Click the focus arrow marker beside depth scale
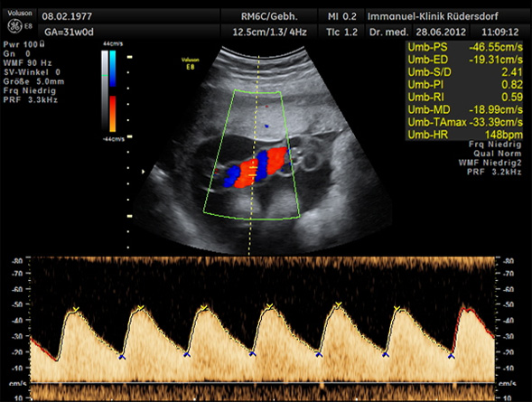Image resolution: width=532 pixels, height=402 pixels. 144,172
